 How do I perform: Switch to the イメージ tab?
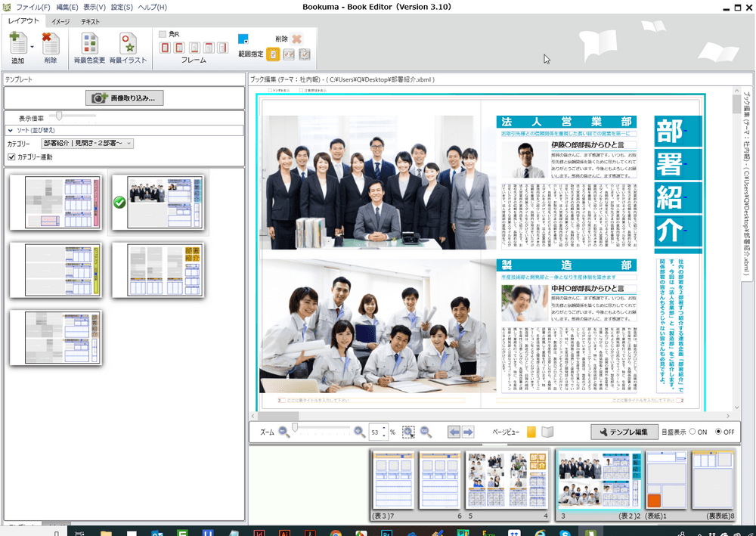59,21
